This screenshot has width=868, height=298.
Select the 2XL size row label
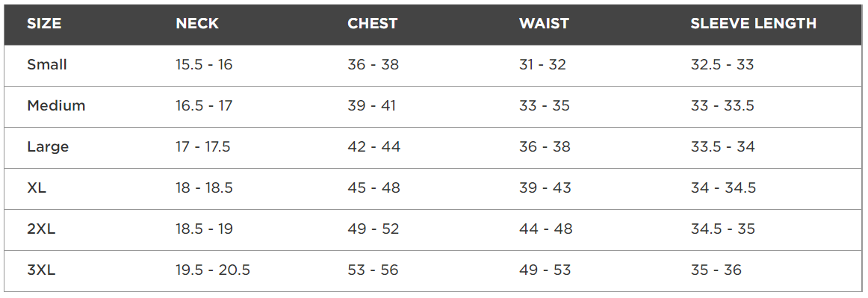42,229
